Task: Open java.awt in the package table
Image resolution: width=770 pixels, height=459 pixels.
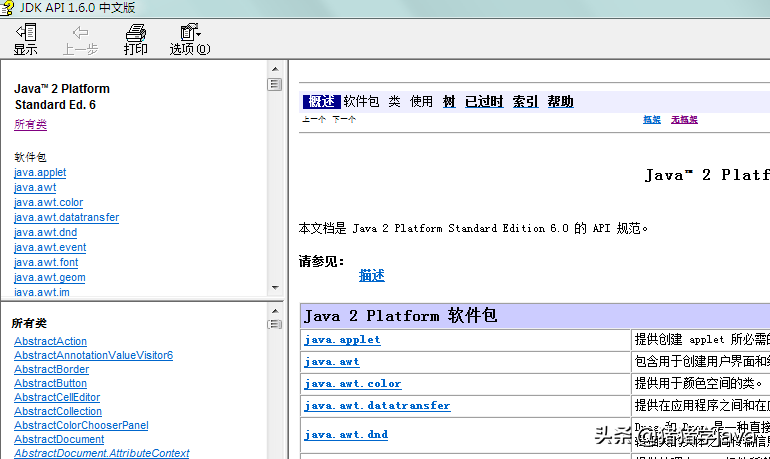Action: coord(332,362)
